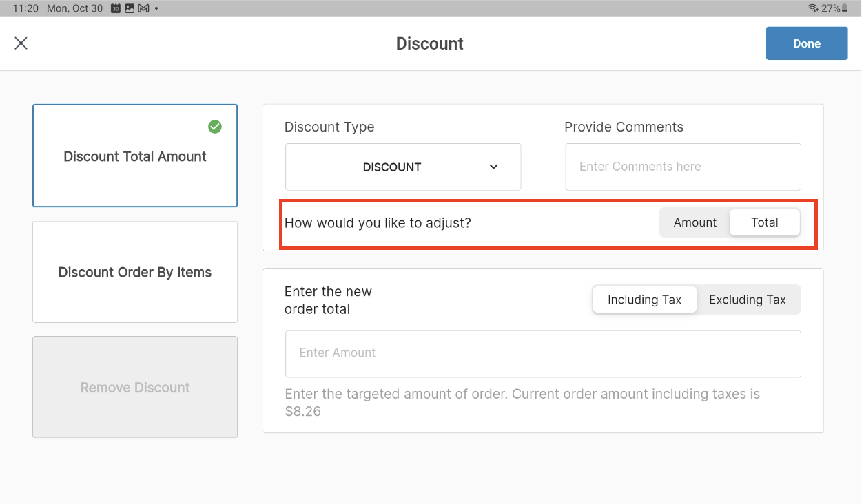This screenshot has width=864, height=504.
Task: Choose Including Tax option
Action: [644, 300]
